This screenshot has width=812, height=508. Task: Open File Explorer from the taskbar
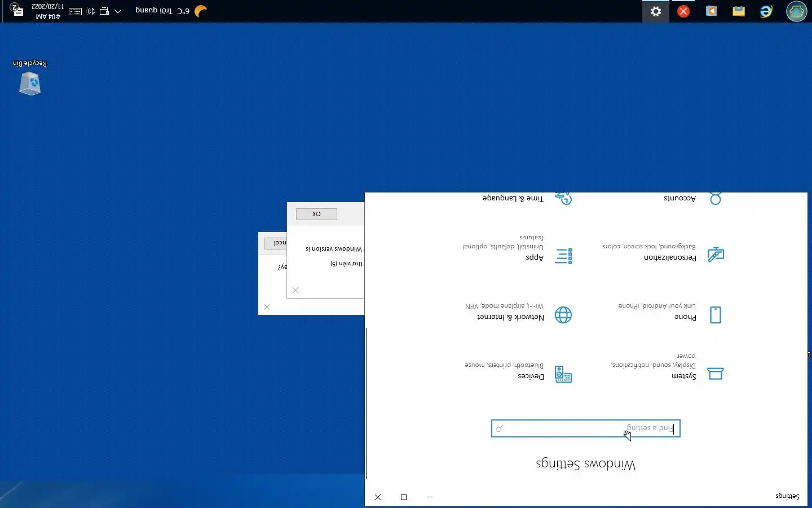(x=739, y=11)
